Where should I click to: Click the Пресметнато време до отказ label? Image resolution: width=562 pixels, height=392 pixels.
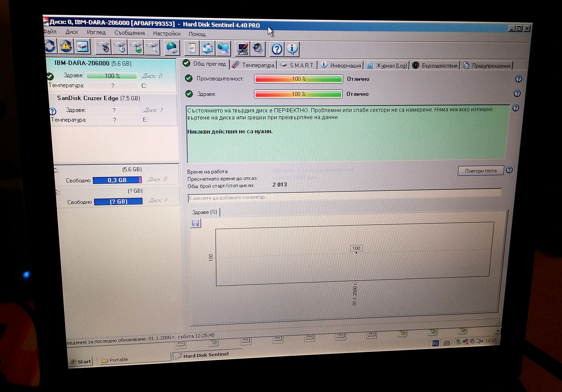[222, 178]
